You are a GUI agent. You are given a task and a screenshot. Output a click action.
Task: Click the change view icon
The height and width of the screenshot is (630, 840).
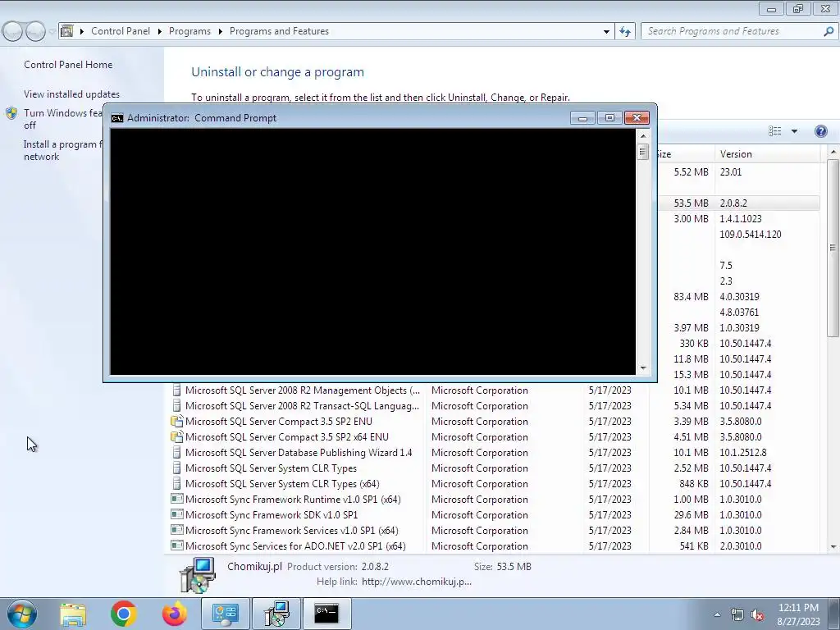(774, 131)
